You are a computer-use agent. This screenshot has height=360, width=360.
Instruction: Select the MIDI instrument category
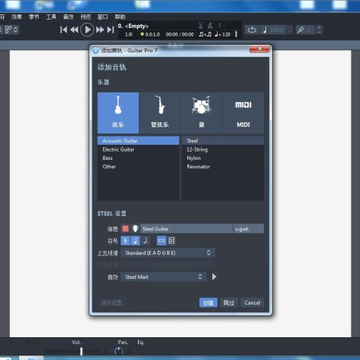[243, 113]
